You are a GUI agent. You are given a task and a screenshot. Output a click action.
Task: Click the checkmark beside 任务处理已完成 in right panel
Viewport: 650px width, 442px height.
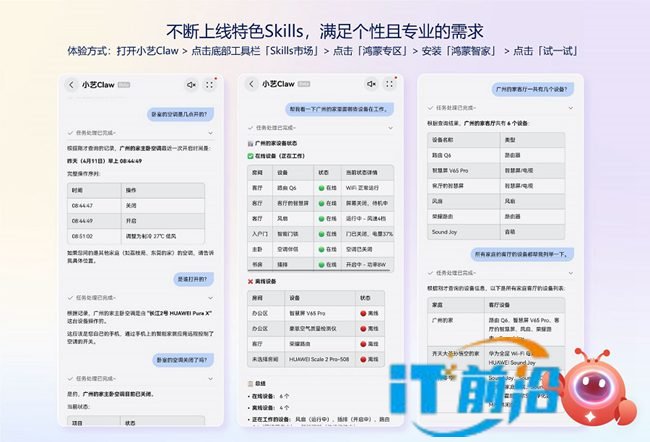pyautogui.click(x=429, y=105)
